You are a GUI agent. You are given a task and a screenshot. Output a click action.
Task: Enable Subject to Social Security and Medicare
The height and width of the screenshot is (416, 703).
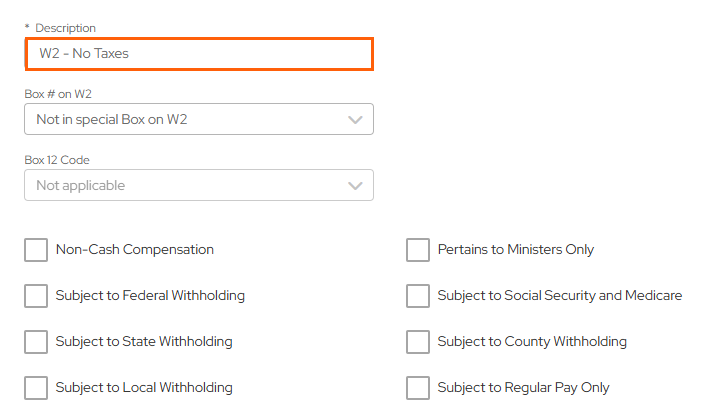418,296
